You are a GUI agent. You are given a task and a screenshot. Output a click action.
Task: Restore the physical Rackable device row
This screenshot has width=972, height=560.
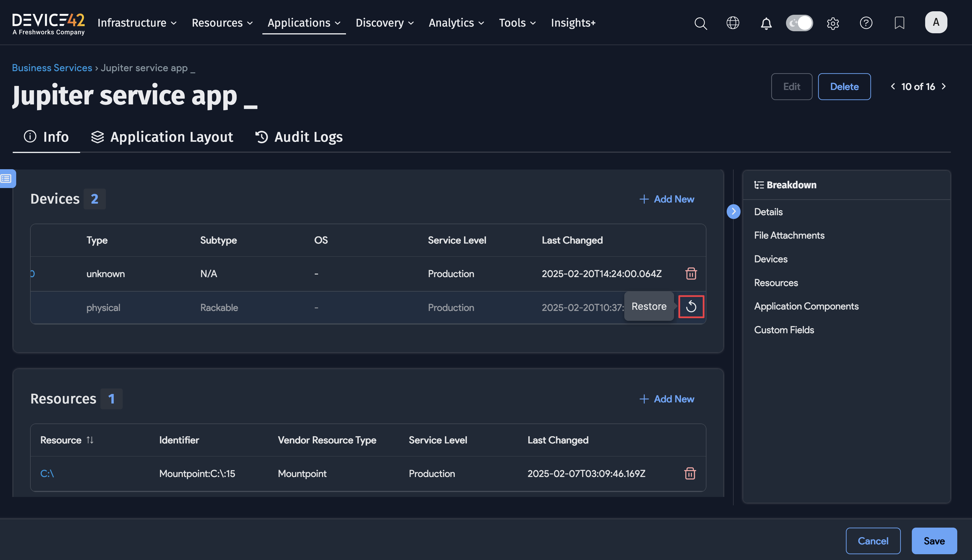coord(691,307)
